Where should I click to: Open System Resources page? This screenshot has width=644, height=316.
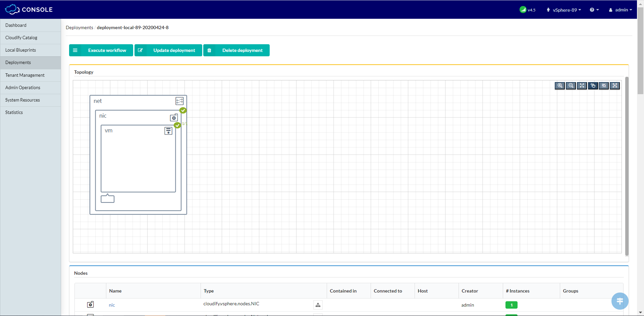pyautogui.click(x=31, y=100)
